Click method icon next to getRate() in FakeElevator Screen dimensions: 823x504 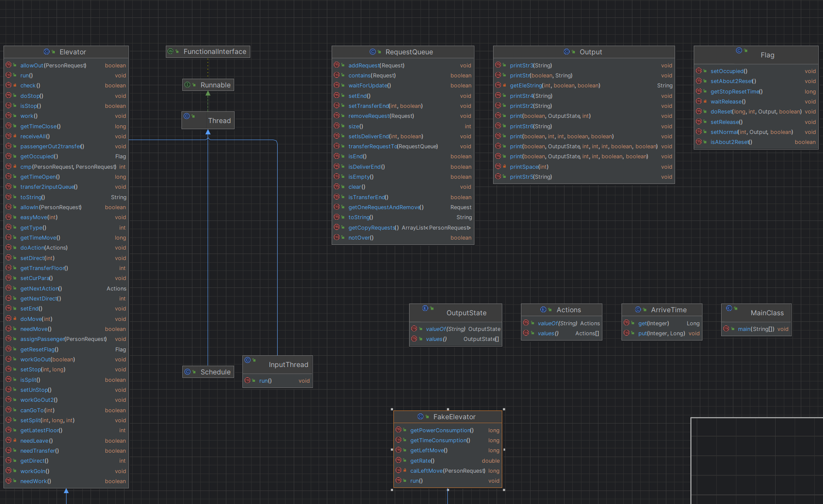pyautogui.click(x=399, y=461)
